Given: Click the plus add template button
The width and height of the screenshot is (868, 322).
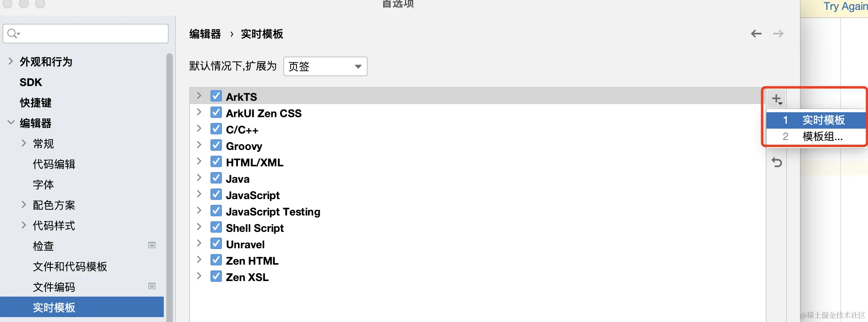Looking at the screenshot, I should coord(776,99).
